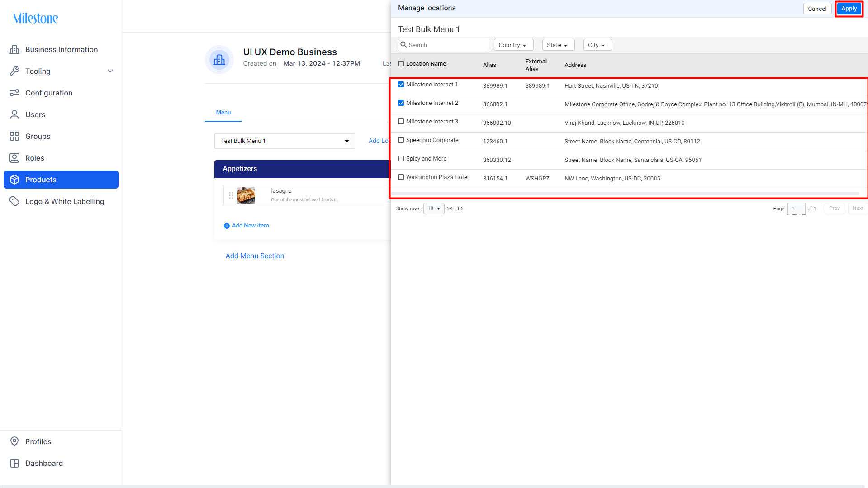Open the Country filter dropdown
Viewport: 868px width, 488px height.
click(513, 45)
